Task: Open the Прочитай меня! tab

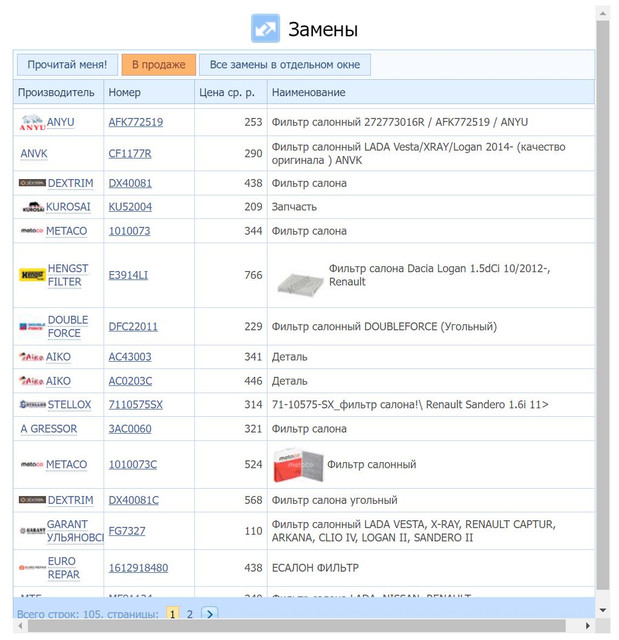Action: pyautogui.click(x=67, y=65)
